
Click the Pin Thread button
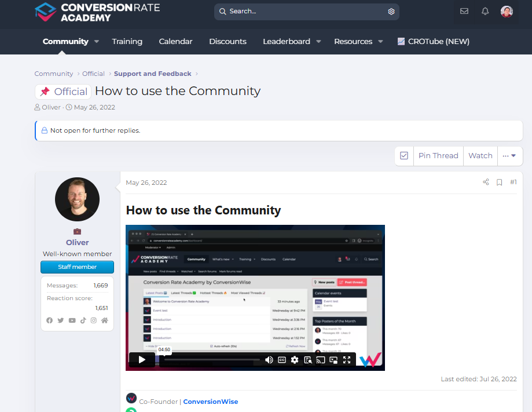tap(438, 155)
